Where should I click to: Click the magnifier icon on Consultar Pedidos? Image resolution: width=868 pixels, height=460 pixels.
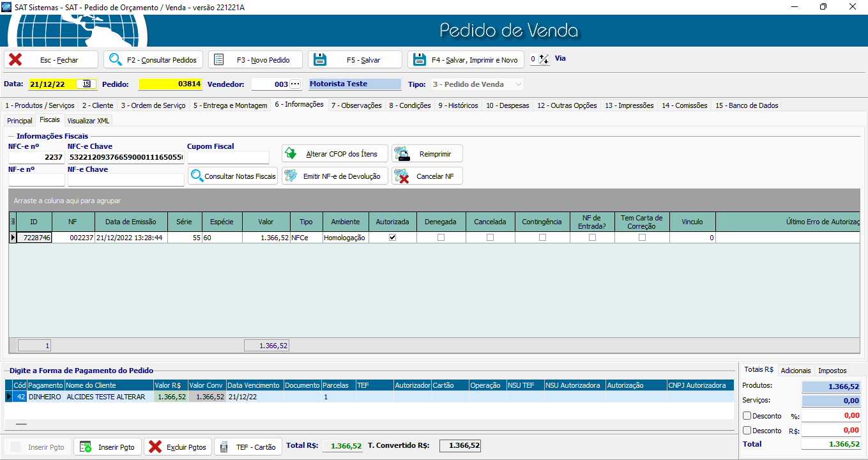coord(116,59)
